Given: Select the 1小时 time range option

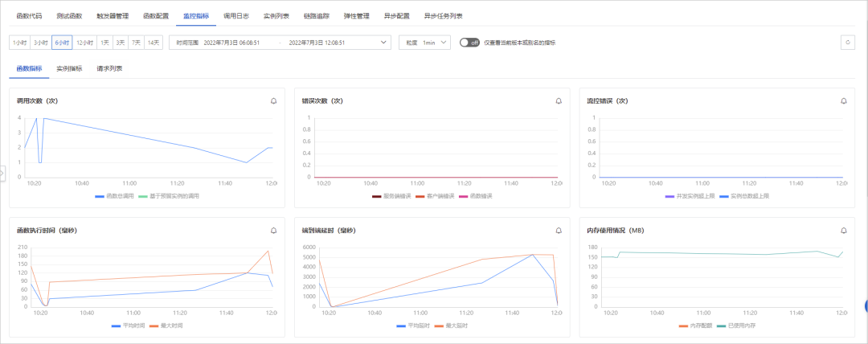Looking at the screenshot, I should (19, 43).
